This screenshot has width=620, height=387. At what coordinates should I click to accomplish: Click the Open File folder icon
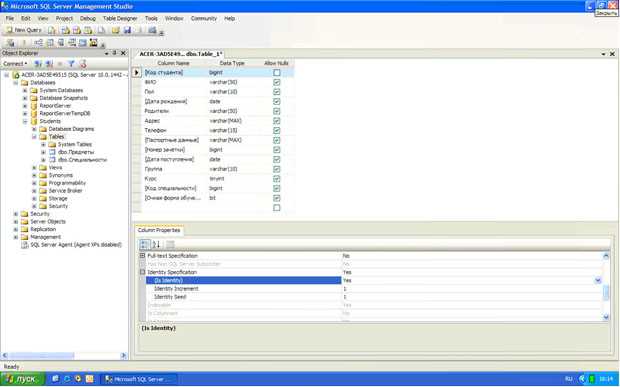[x=115, y=30]
